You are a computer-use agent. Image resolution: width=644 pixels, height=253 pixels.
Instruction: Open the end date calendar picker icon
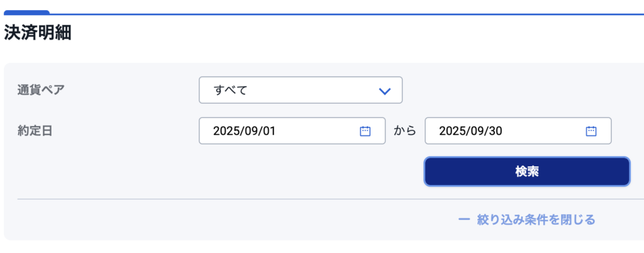pos(591,131)
